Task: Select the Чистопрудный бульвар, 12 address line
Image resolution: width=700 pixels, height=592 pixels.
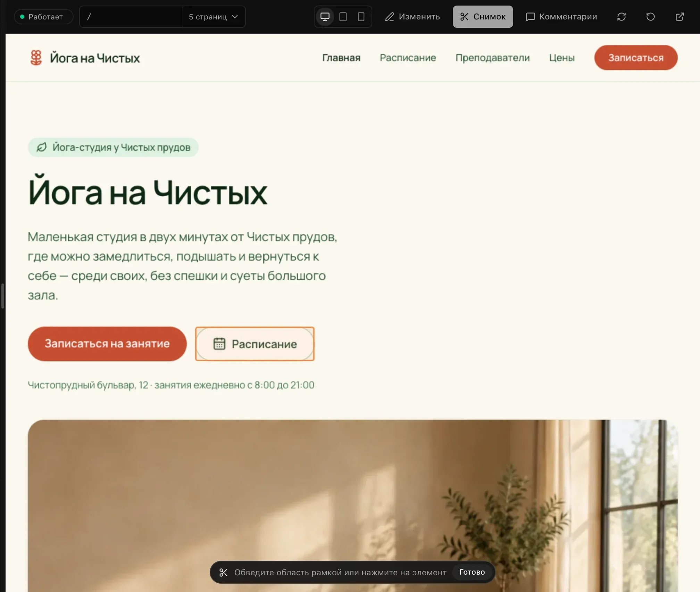Action: [x=171, y=385]
